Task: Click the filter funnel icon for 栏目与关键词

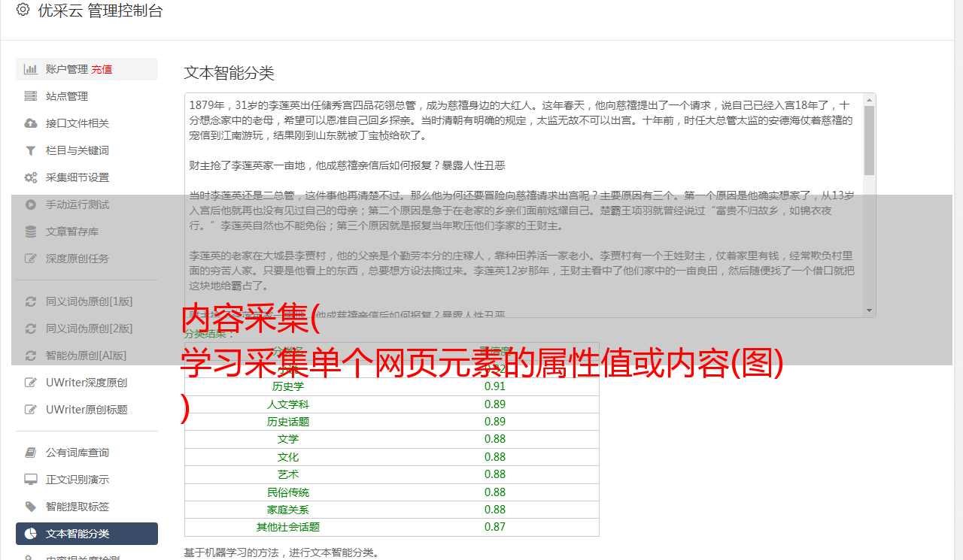Action: pyautogui.click(x=30, y=150)
